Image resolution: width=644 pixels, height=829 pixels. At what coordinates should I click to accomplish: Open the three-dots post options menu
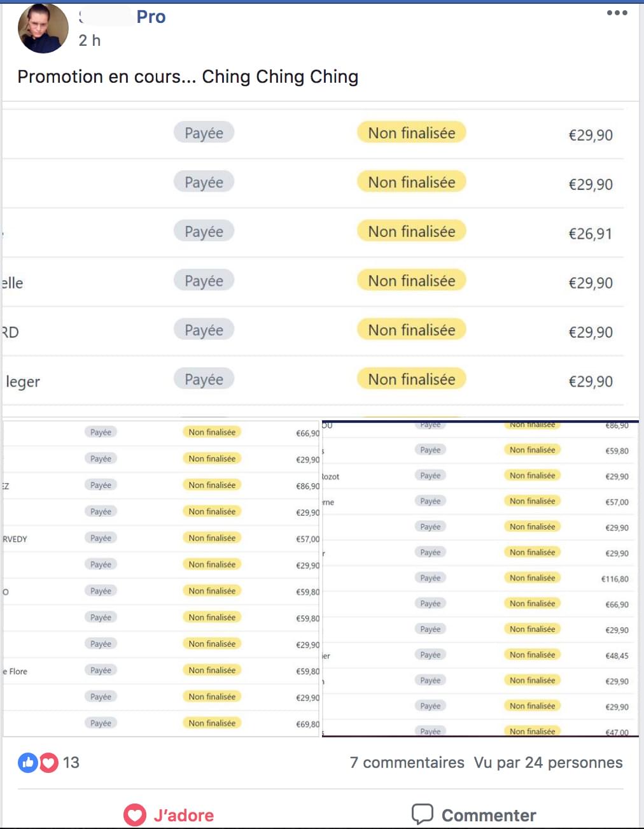617,13
